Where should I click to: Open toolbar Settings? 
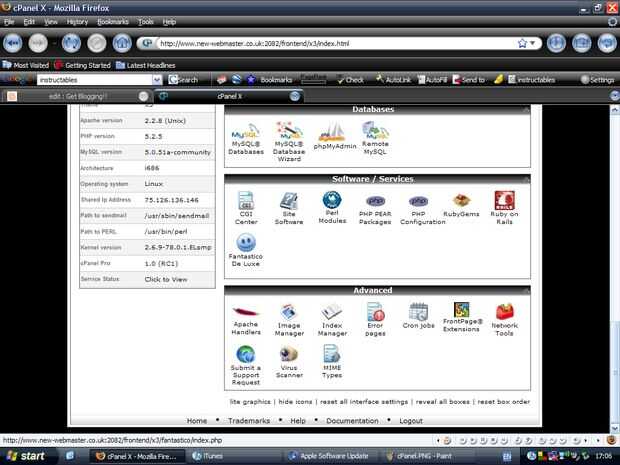click(597, 80)
